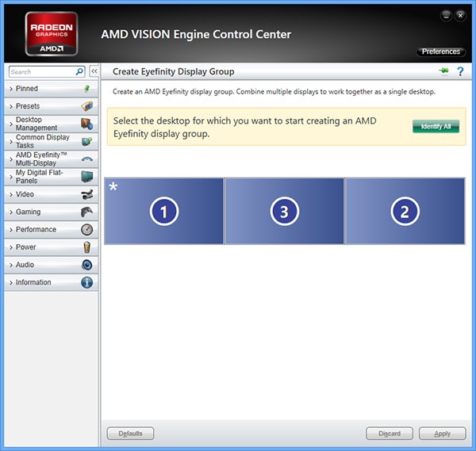Click the Performance gauge icon
Viewport: 476px width, 451px height.
[87, 229]
